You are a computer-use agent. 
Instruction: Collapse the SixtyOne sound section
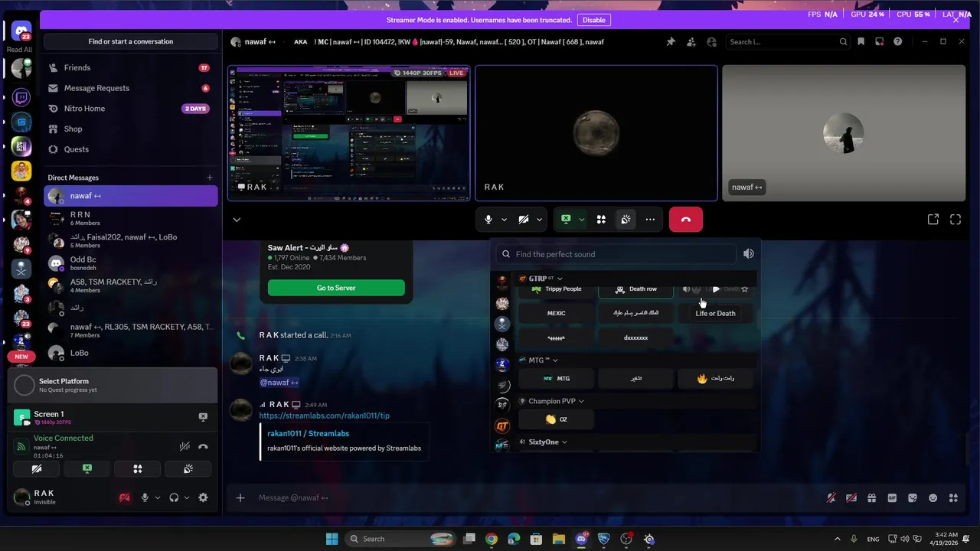pos(564,442)
